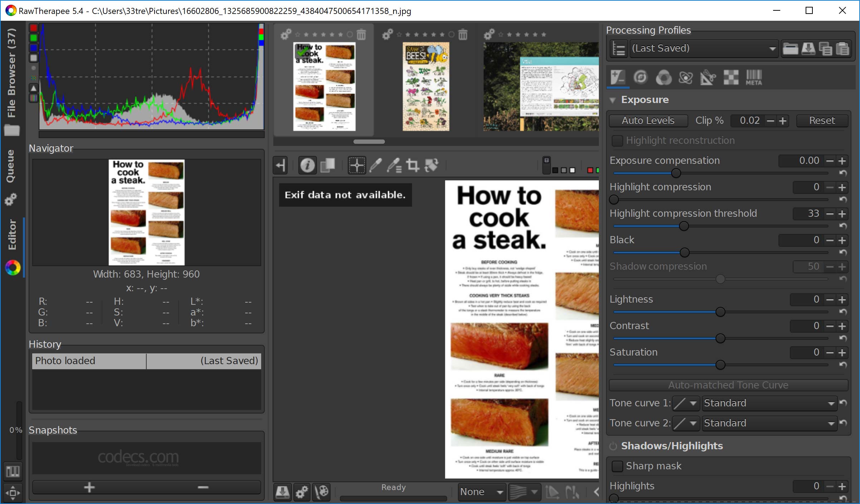Toggle red histogram channel
Viewport: 860px width, 504px height.
coord(34,28)
